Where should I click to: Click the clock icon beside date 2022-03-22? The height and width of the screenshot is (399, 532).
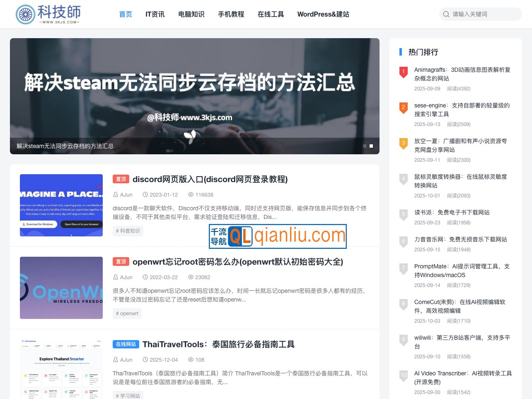coord(145,277)
